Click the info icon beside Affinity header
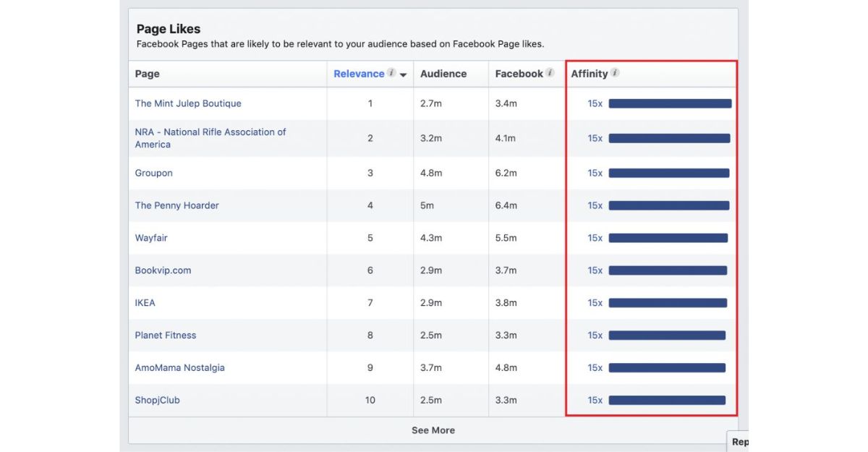868x452 pixels. pyautogui.click(x=615, y=73)
